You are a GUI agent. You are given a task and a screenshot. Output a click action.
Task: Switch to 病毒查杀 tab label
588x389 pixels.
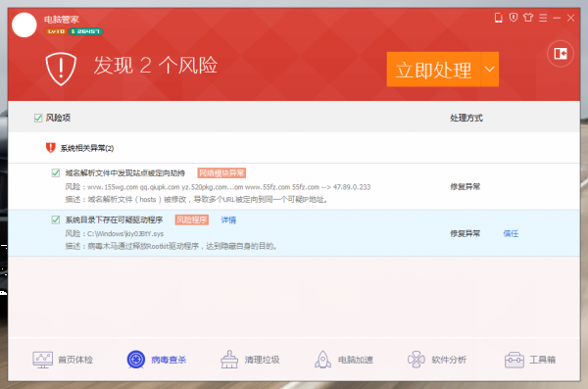tap(169, 360)
